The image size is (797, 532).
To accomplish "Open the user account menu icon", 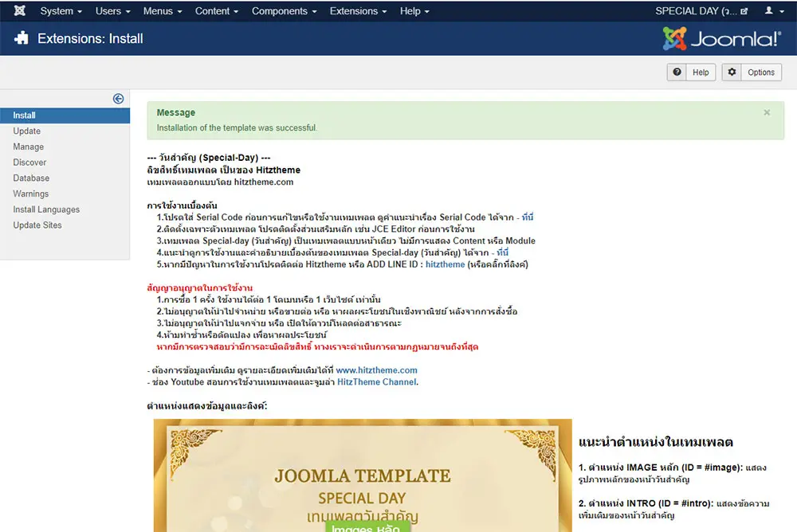I will (x=774, y=11).
